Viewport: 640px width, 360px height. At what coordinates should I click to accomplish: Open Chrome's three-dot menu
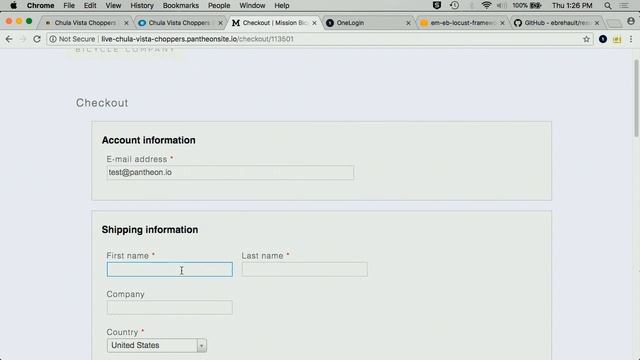click(631, 39)
